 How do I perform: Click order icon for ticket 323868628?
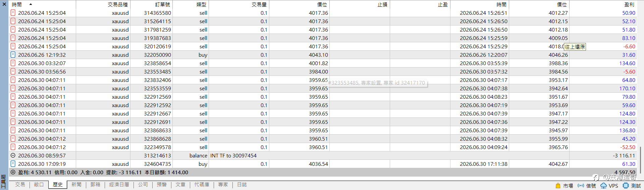pos(13,139)
